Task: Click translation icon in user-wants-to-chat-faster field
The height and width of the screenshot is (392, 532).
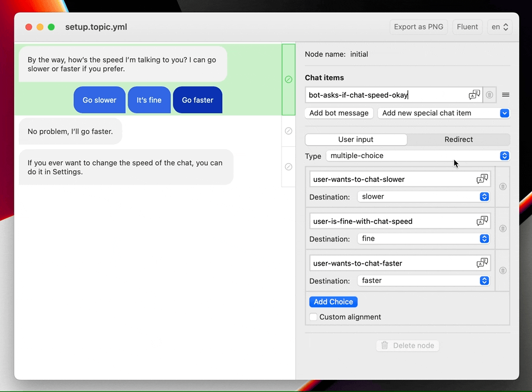Action: 482,263
